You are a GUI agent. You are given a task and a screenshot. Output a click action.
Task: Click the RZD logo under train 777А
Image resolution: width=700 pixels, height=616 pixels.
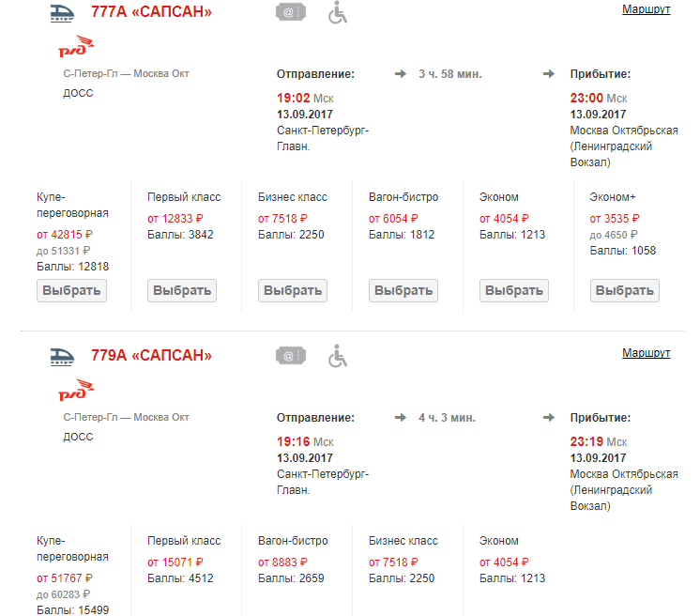(x=77, y=48)
